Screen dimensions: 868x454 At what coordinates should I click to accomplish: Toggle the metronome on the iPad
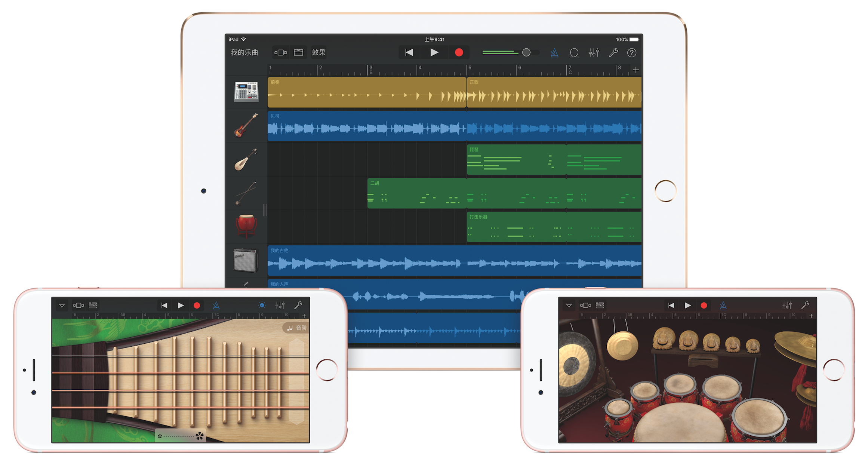coord(554,52)
